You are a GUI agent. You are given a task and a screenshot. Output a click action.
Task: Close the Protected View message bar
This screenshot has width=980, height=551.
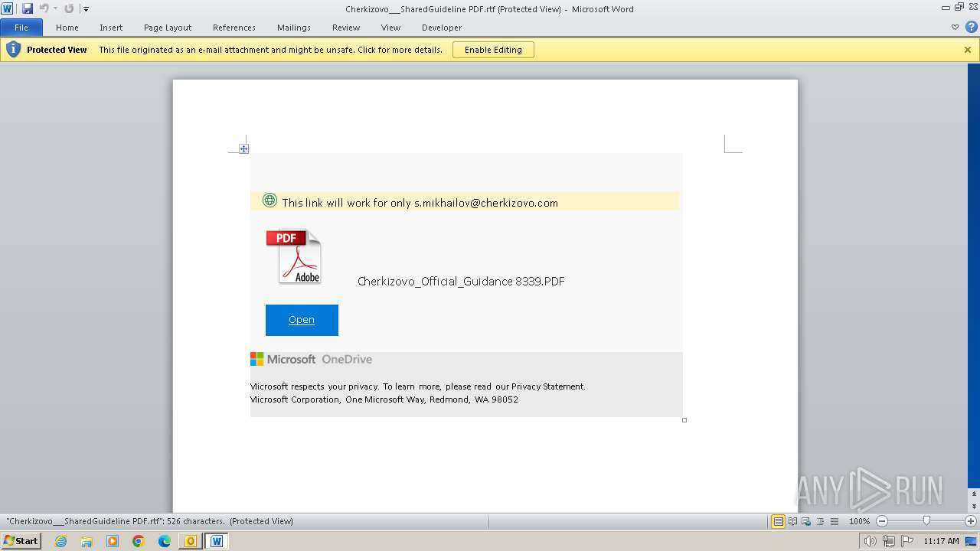[x=968, y=50]
